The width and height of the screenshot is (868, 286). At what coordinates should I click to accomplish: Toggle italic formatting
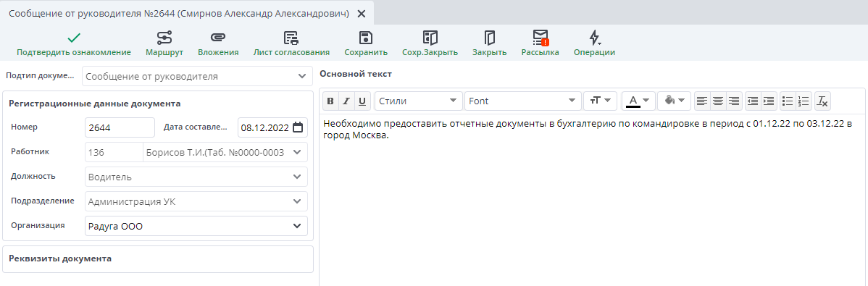[346, 101]
